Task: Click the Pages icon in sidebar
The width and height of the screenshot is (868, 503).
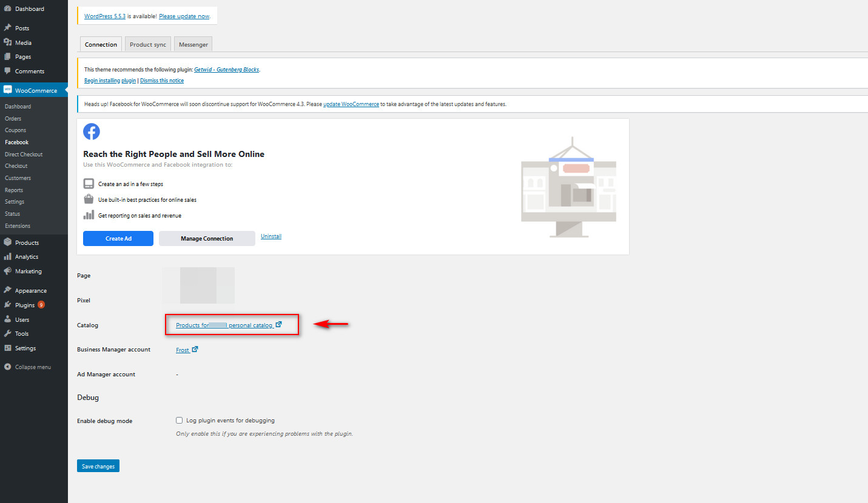Action: 7,56
